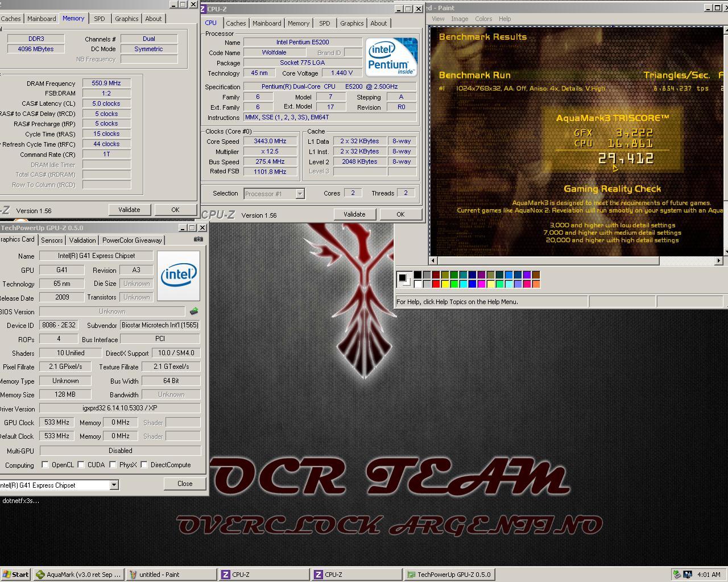Click the TechPowerUp GPU-Z taskbar button
The image size is (728, 582).
tap(449, 575)
